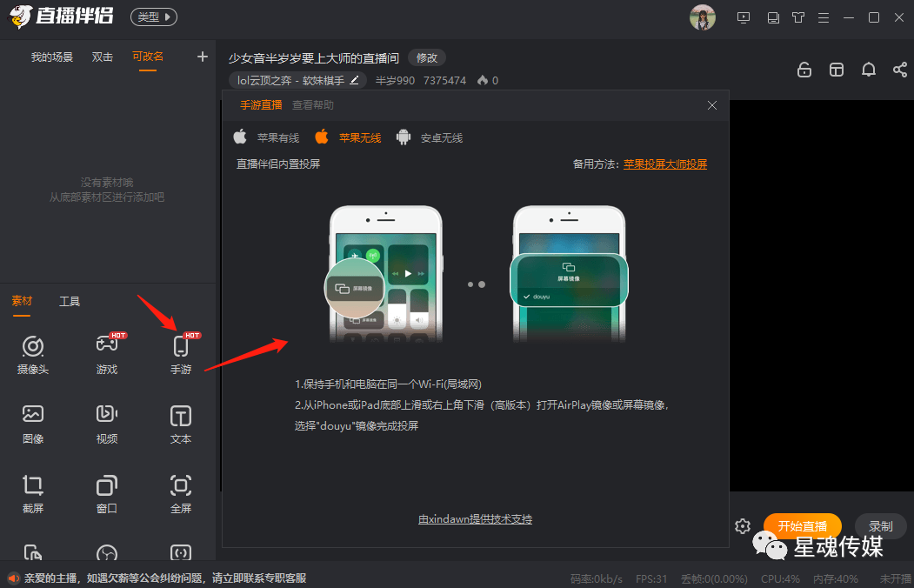Image resolution: width=914 pixels, height=588 pixels.
Task: Open the 手游 mobile game source
Action: (181, 354)
